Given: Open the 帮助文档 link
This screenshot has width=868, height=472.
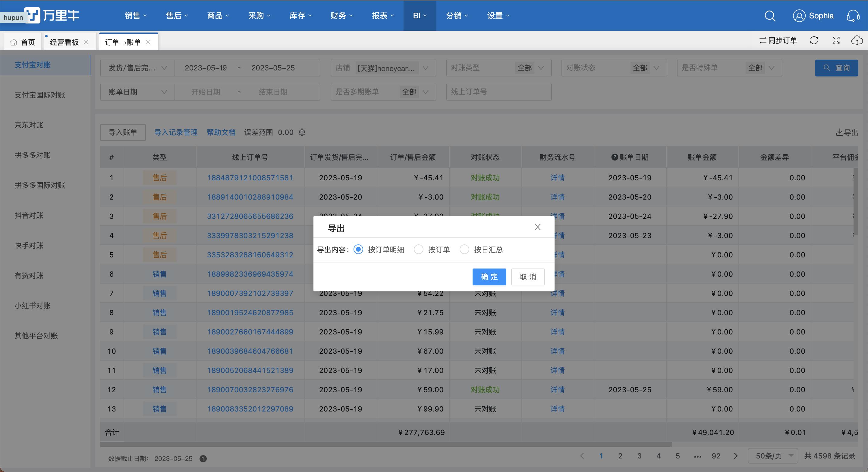Looking at the screenshot, I should click(x=221, y=132).
